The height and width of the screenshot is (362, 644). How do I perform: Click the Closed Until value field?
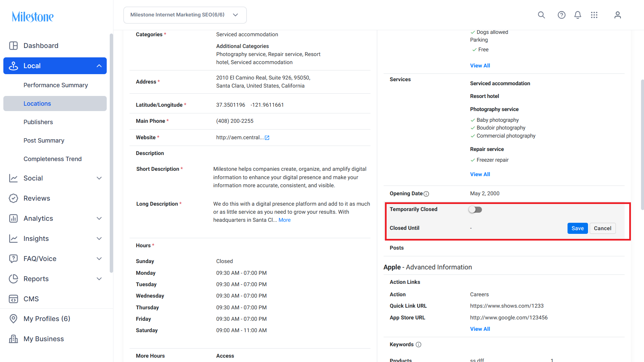tap(471, 228)
